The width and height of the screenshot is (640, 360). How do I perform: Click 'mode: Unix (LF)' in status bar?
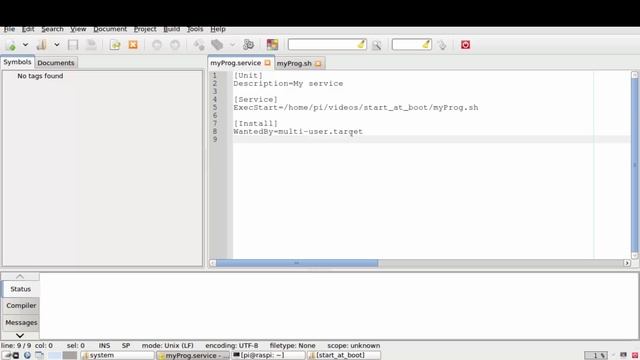coord(168,345)
